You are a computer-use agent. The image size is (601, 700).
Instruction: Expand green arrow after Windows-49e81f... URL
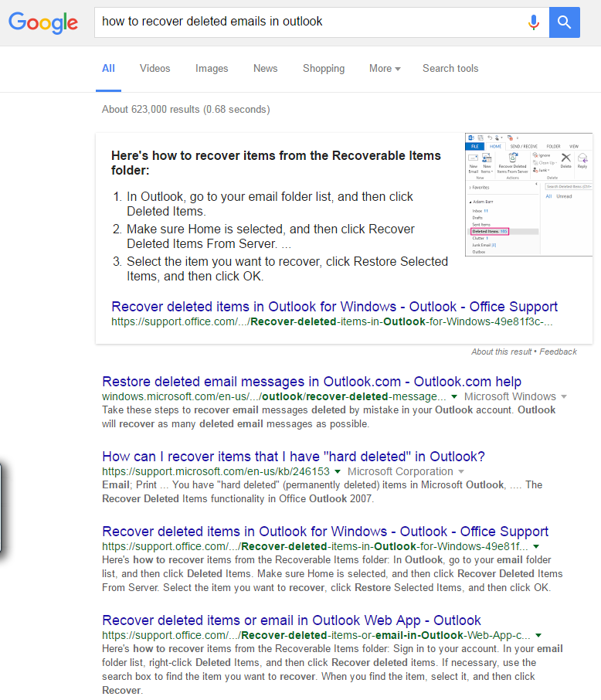[536, 546]
